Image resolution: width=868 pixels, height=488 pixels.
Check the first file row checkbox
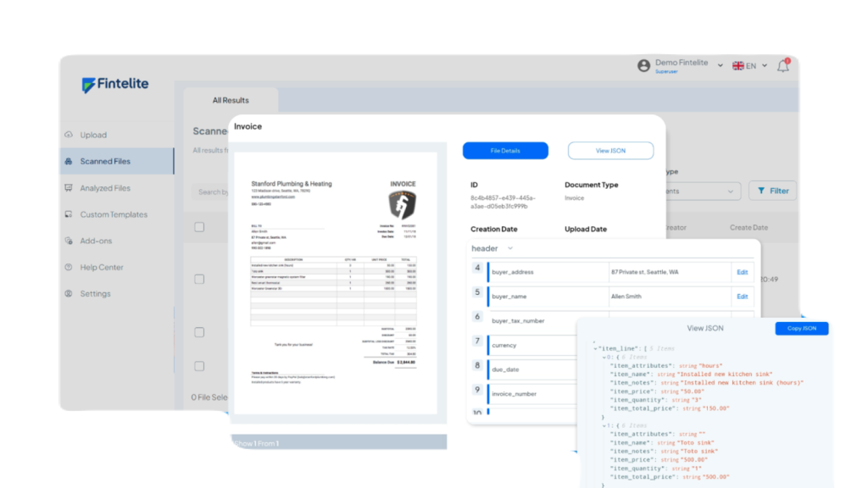coord(199,279)
